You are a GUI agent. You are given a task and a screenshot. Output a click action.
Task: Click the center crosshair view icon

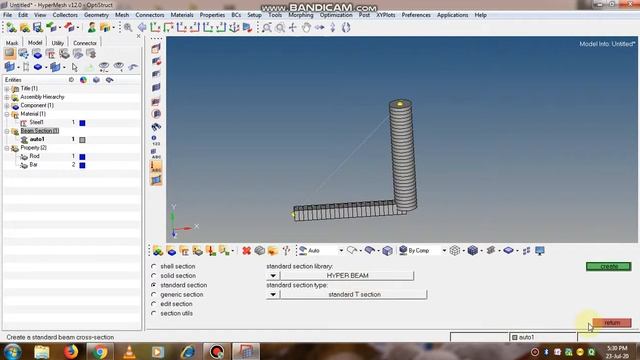point(293,27)
